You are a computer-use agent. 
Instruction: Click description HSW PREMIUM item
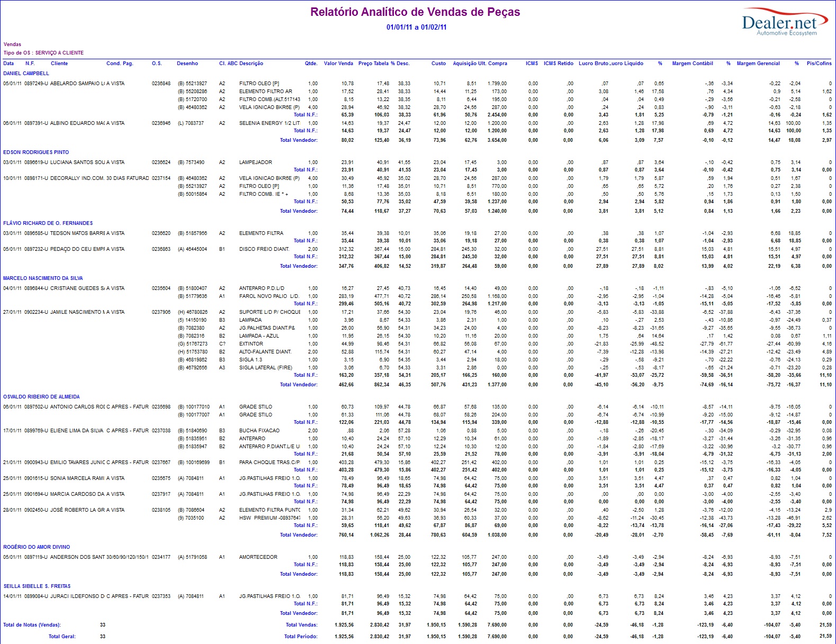(x=269, y=518)
